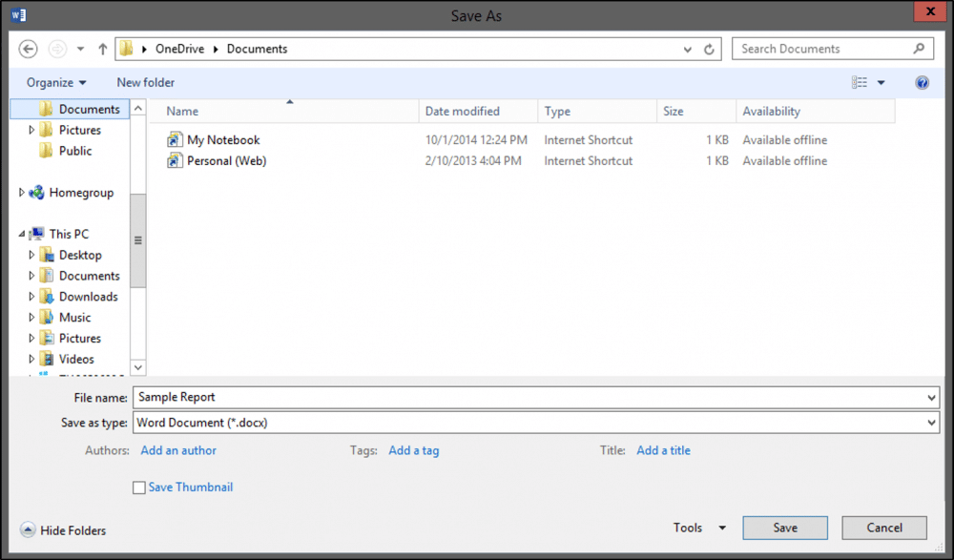954x560 pixels.
Task: Click the Save button
Action: (785, 528)
